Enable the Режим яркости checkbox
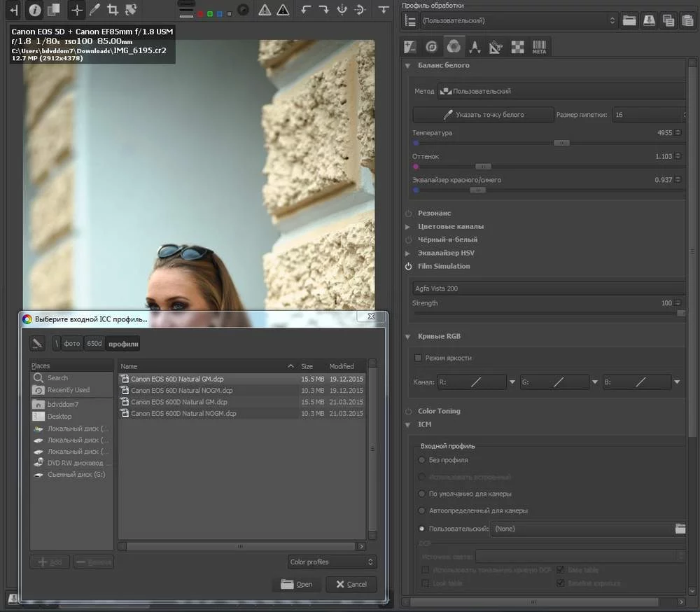 pos(419,358)
